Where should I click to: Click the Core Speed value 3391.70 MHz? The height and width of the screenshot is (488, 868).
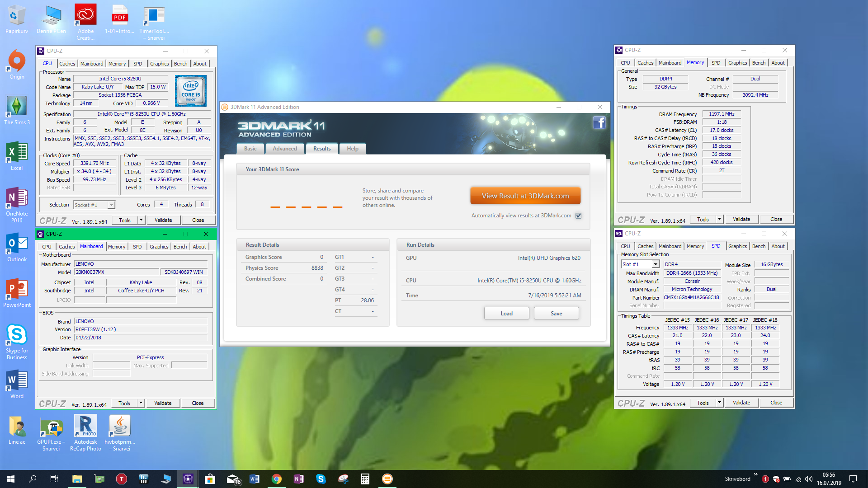click(x=94, y=163)
